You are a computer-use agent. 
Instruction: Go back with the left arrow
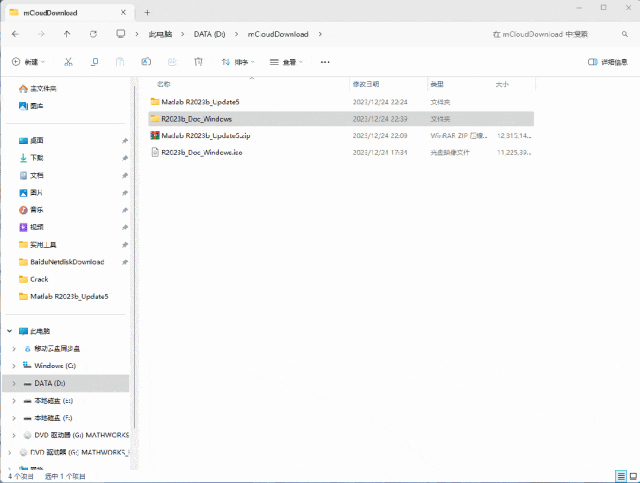pyautogui.click(x=15, y=34)
